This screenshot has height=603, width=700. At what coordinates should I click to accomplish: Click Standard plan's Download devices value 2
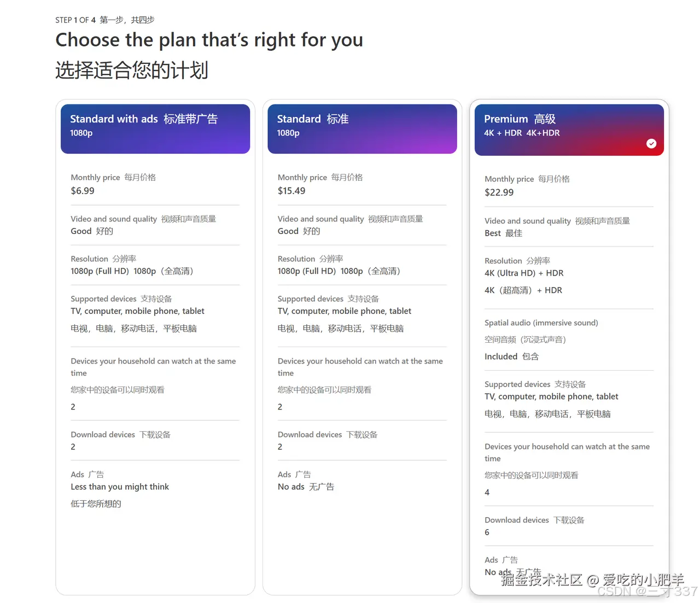[280, 447]
